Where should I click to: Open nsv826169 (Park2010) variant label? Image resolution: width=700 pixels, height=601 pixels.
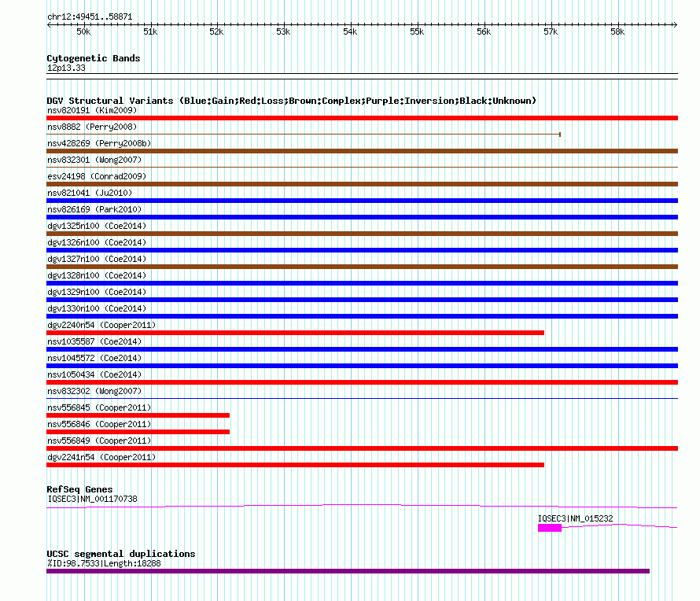tap(94, 209)
